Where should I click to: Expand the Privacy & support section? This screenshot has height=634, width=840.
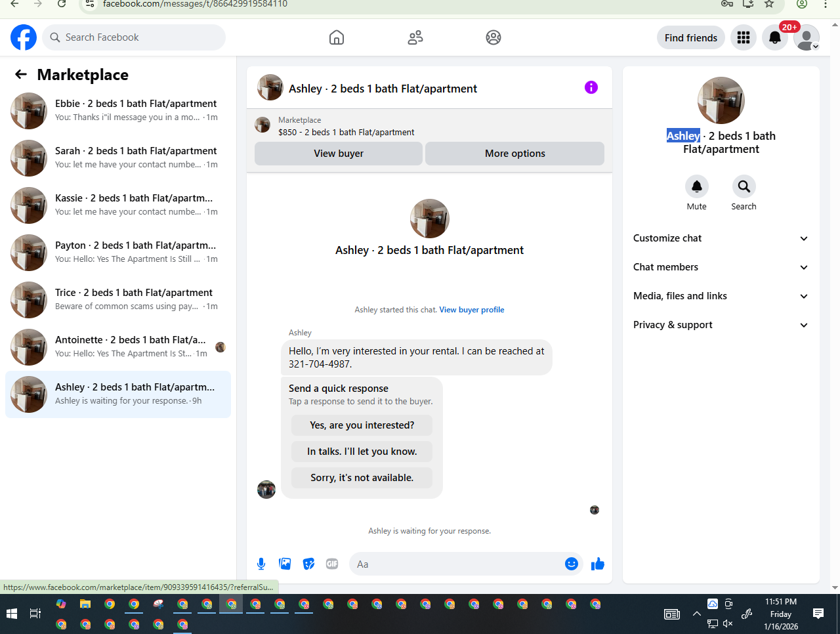click(x=721, y=325)
